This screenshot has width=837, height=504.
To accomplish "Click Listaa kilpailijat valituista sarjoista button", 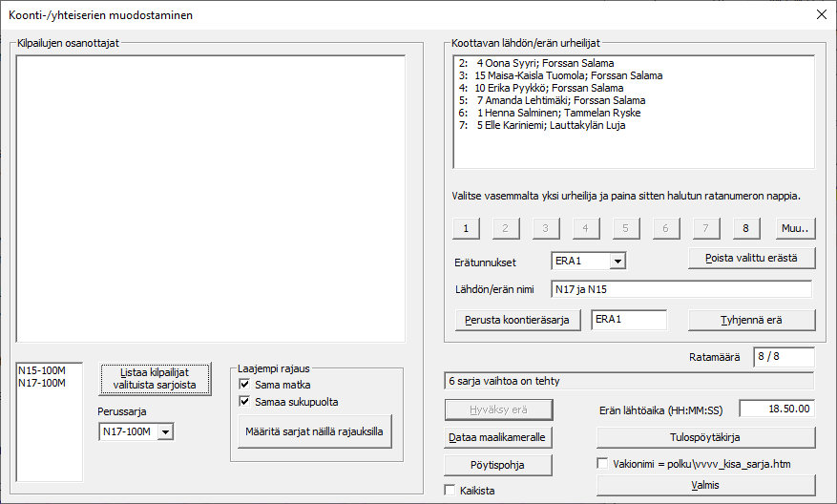I will pos(156,379).
